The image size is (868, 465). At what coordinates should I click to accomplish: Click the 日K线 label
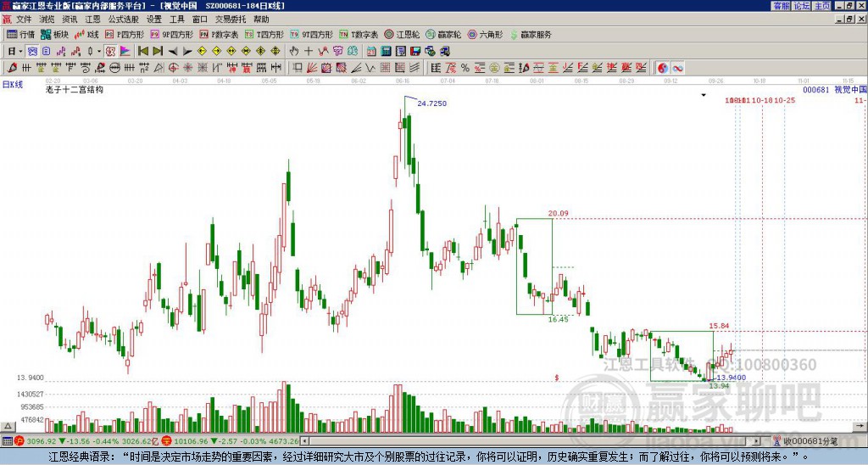(13, 85)
